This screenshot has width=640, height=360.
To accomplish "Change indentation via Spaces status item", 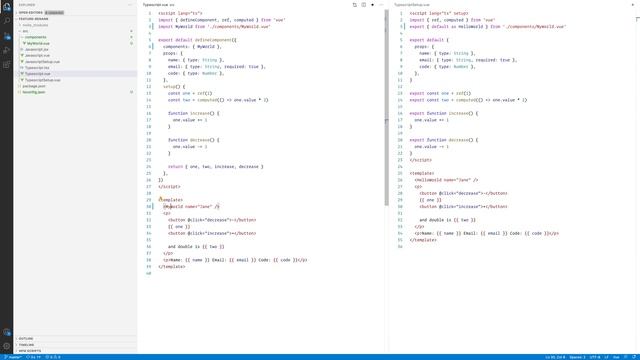I will point(577,357).
